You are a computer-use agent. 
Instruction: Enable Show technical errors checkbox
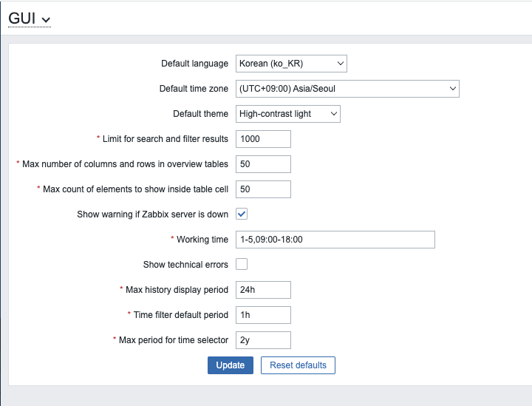click(242, 264)
